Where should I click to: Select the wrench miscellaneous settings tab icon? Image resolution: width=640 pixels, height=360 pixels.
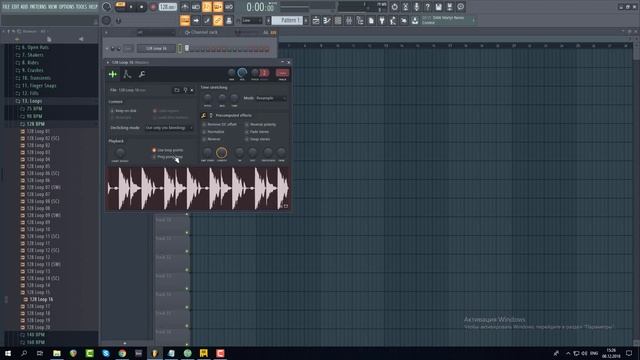click(142, 74)
